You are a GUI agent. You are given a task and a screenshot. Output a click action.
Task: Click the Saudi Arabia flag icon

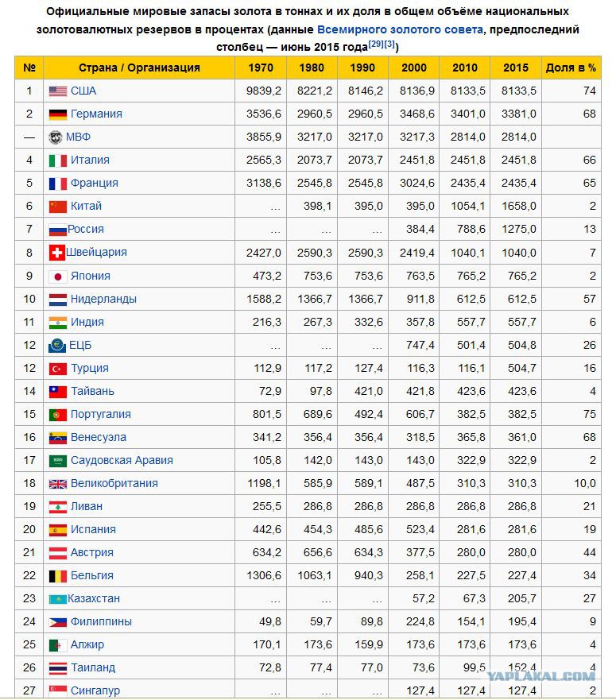(x=57, y=461)
